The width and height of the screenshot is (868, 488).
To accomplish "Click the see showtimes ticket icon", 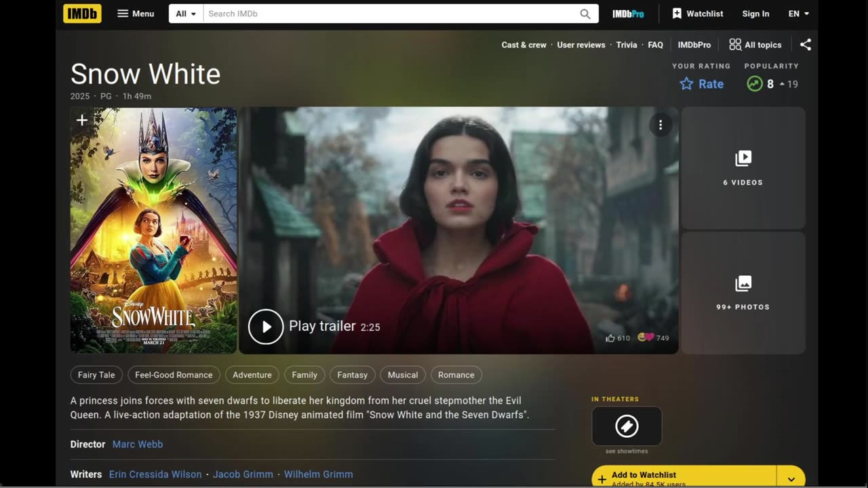I will pos(627,426).
